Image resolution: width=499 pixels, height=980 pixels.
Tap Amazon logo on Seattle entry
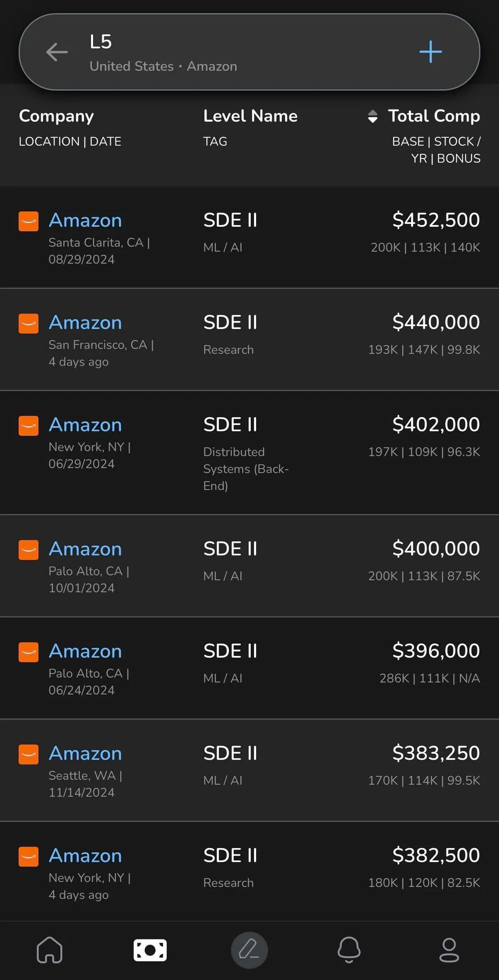tap(29, 755)
